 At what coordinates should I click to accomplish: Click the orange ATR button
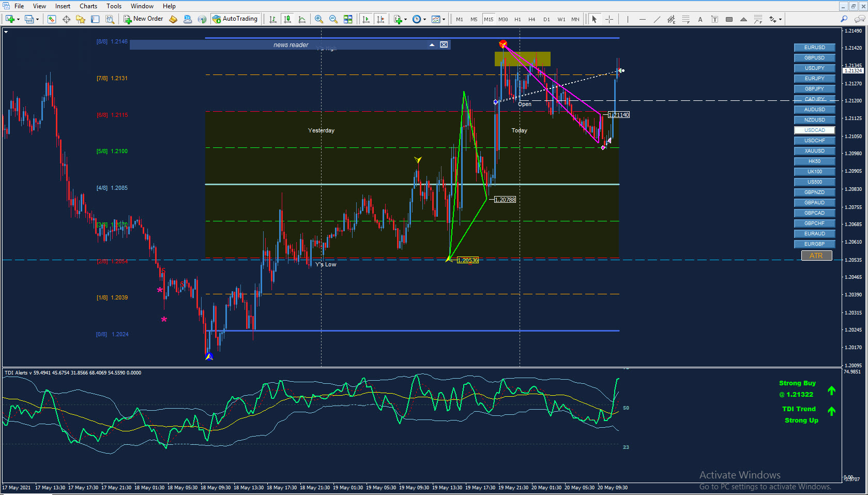[816, 256]
